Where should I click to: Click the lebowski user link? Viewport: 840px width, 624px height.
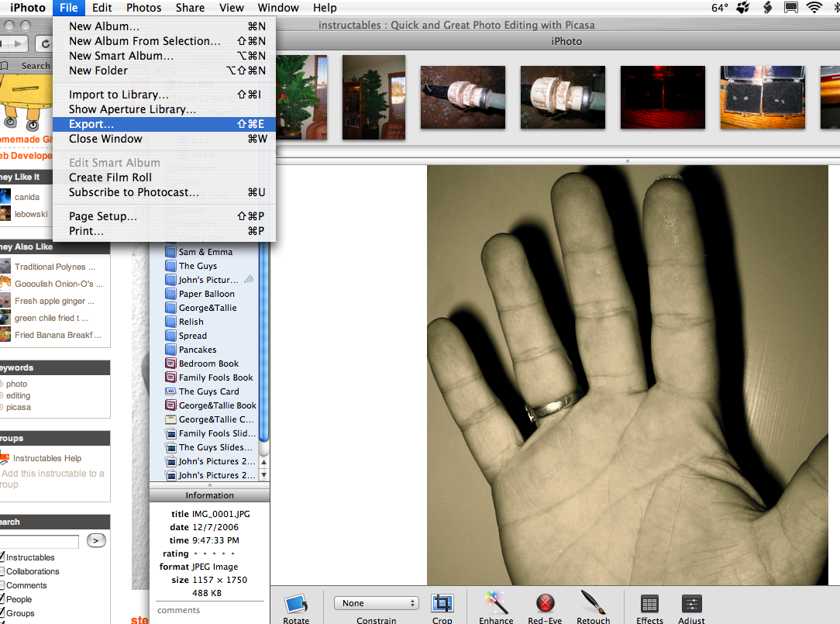[x=31, y=214]
